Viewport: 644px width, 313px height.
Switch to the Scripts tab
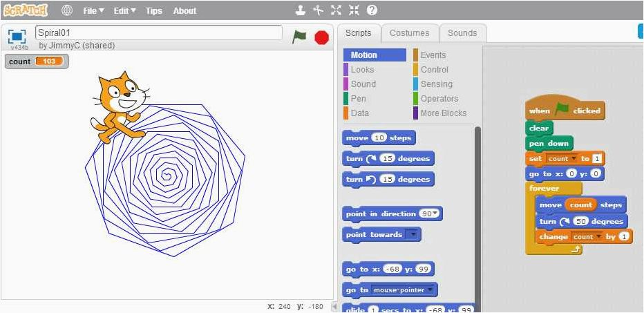358,33
